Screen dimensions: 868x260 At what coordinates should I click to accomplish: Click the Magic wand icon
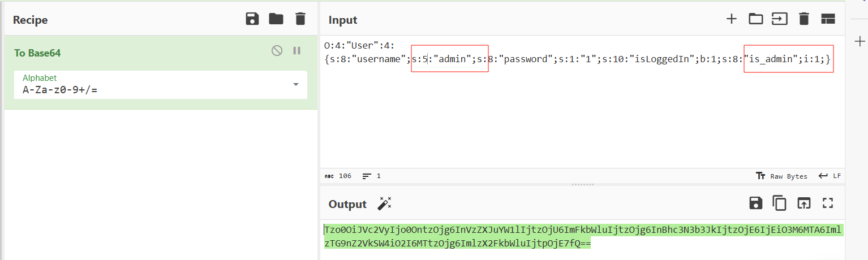click(385, 203)
